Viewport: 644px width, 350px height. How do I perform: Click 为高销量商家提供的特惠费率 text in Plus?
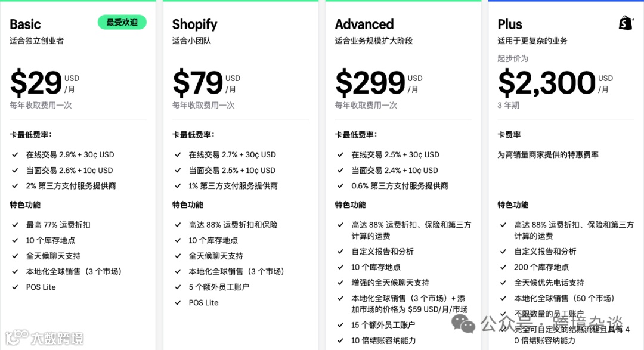click(x=548, y=154)
